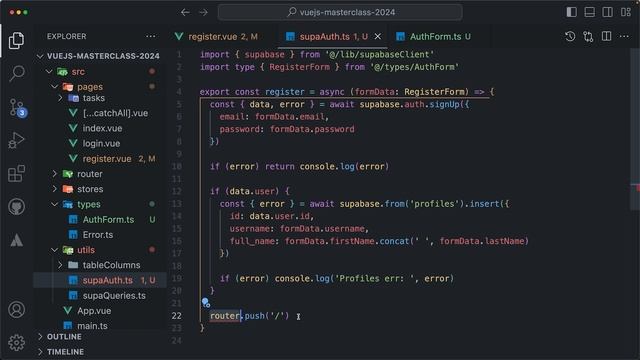Click the EXPLORER panel title

coord(67,36)
